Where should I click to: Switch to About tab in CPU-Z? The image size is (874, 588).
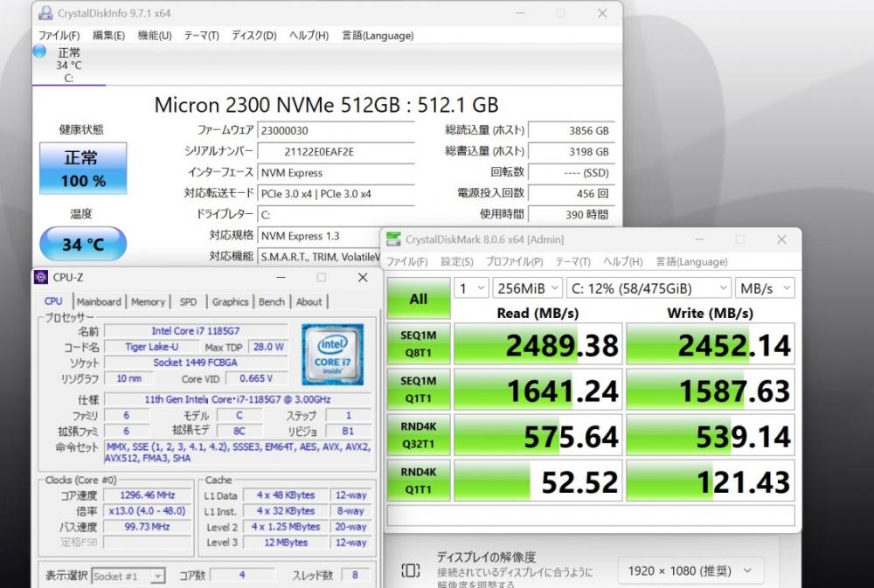pos(309,302)
